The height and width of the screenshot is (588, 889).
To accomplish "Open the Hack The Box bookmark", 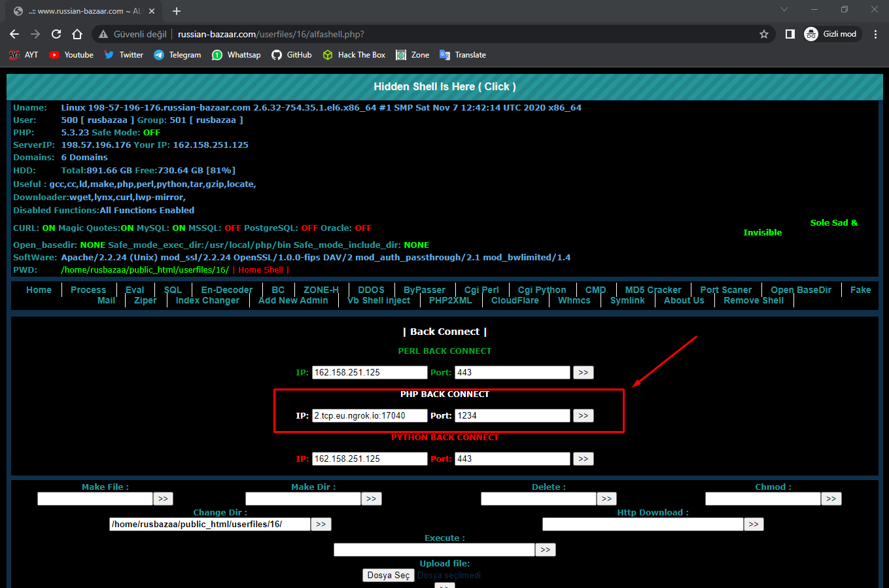I will pyautogui.click(x=354, y=55).
